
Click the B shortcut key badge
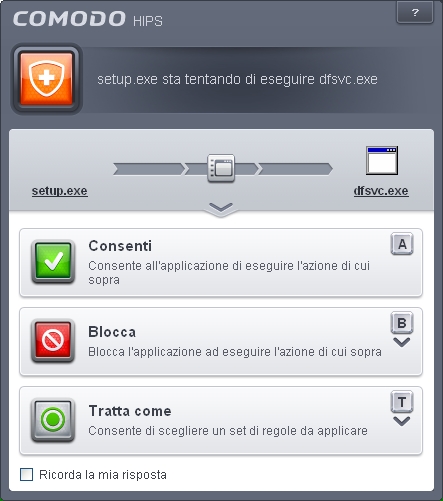click(x=402, y=323)
